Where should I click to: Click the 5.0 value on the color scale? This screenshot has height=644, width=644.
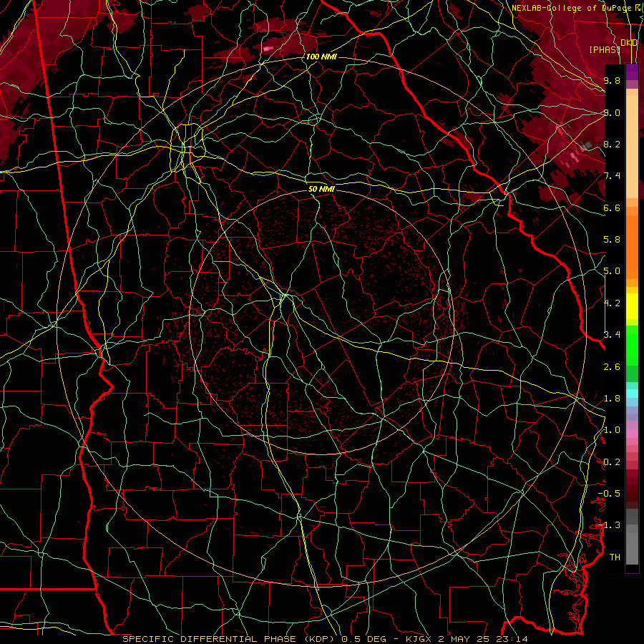612,271
